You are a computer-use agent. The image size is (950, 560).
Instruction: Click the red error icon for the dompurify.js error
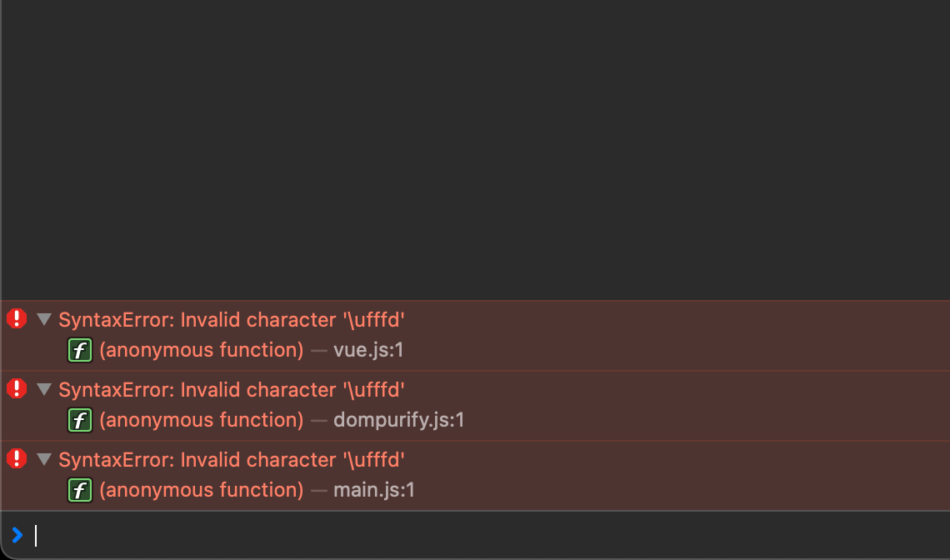pyautogui.click(x=17, y=388)
